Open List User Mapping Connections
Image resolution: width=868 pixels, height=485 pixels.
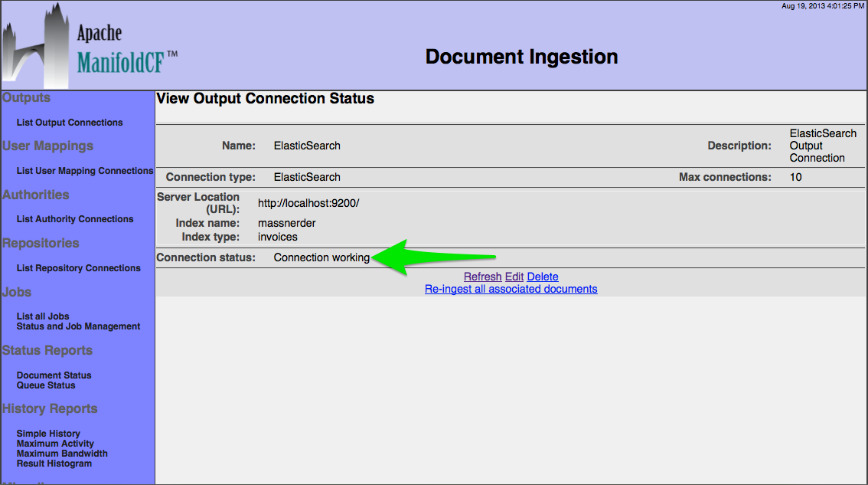point(85,171)
